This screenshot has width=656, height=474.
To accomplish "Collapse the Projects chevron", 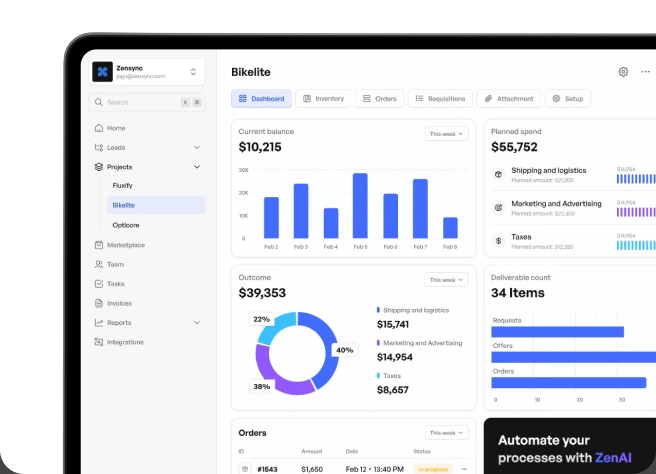I will (197, 167).
